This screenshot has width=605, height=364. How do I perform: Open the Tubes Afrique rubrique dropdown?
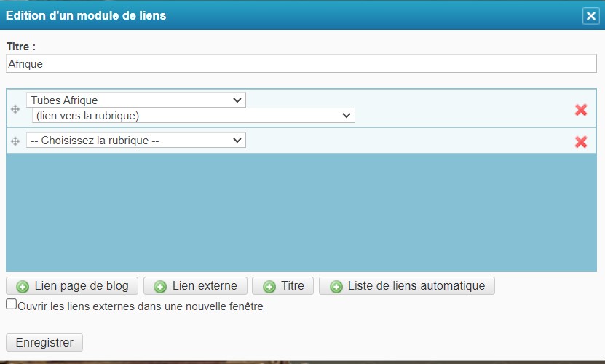tap(135, 100)
